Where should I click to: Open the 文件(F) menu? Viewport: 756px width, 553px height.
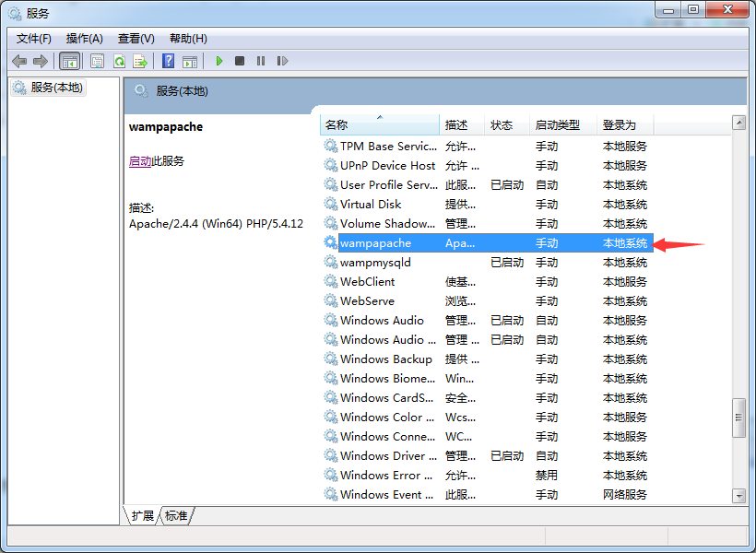click(34, 38)
